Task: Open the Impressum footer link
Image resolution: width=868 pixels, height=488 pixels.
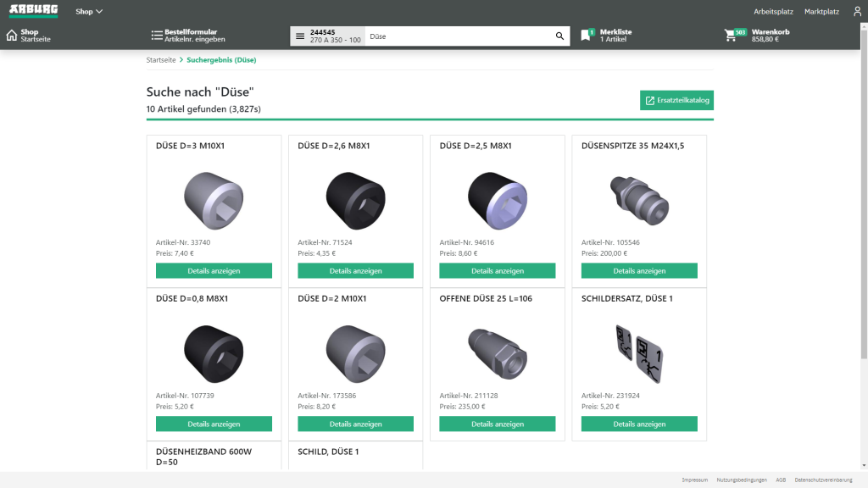Action: point(695,480)
